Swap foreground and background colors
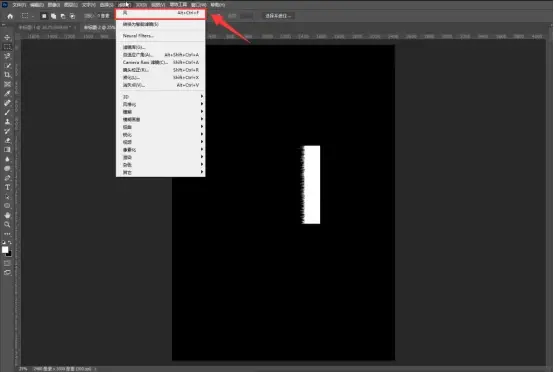Screen dimensions: 554x373 pyautogui.click(x=10, y=242)
